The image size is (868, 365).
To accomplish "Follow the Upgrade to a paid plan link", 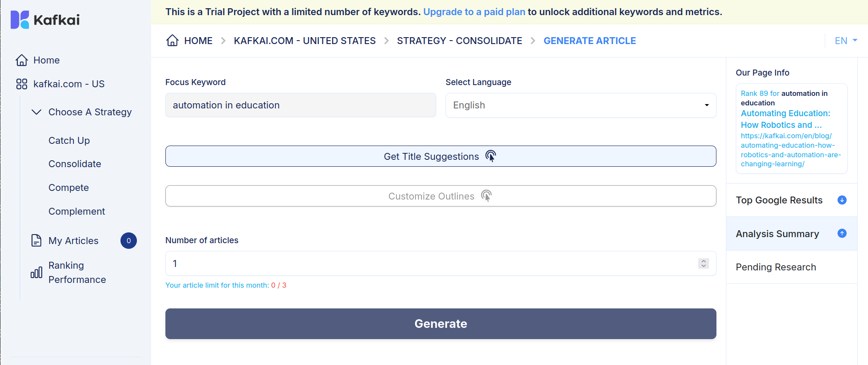I will point(474,12).
